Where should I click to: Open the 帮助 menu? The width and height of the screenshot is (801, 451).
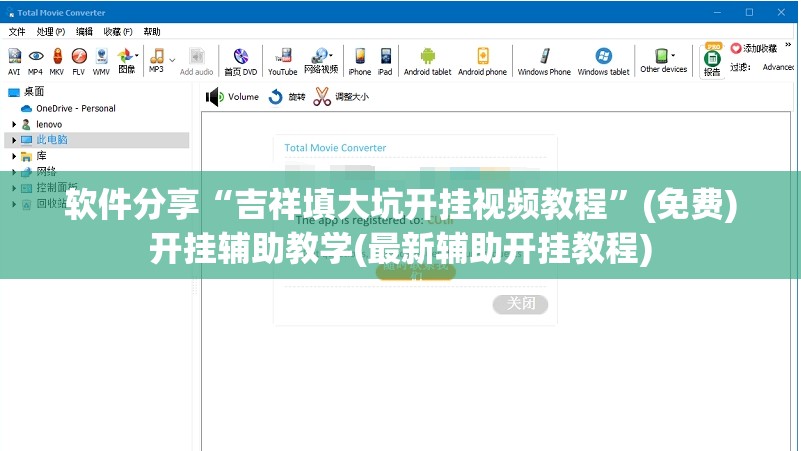[152, 32]
